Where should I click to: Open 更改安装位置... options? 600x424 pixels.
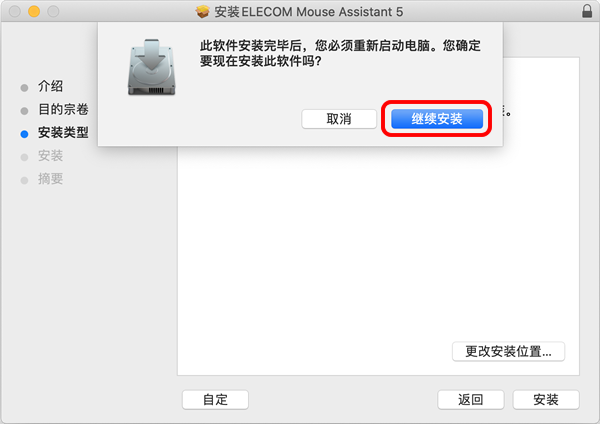click(508, 351)
